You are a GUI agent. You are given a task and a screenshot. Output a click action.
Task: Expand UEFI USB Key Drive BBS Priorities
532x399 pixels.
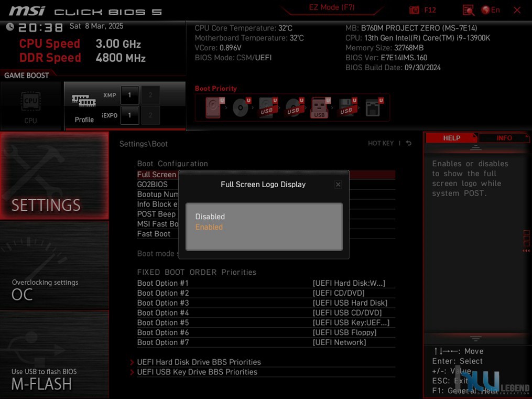click(197, 372)
